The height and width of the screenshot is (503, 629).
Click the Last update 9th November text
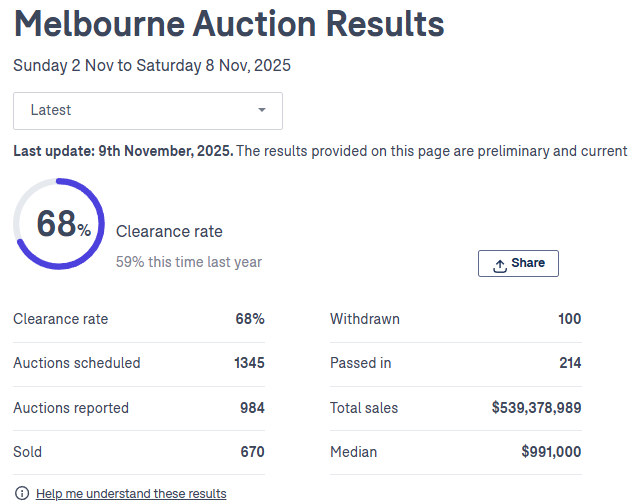[123, 151]
